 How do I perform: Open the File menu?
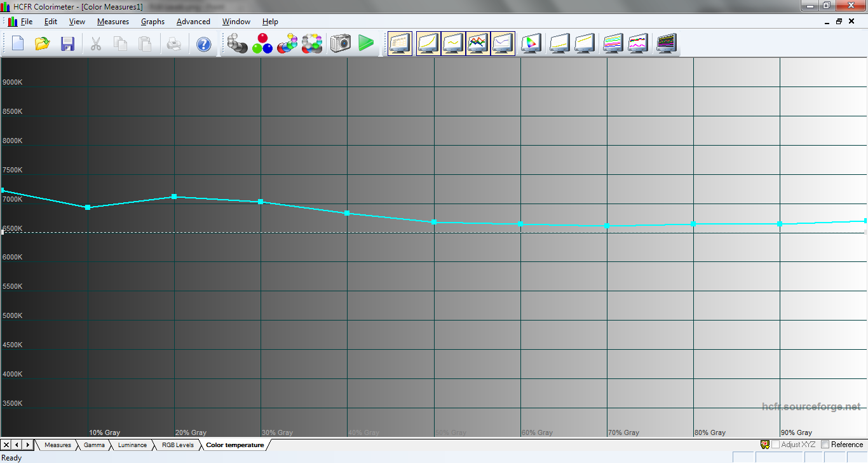(x=27, y=22)
